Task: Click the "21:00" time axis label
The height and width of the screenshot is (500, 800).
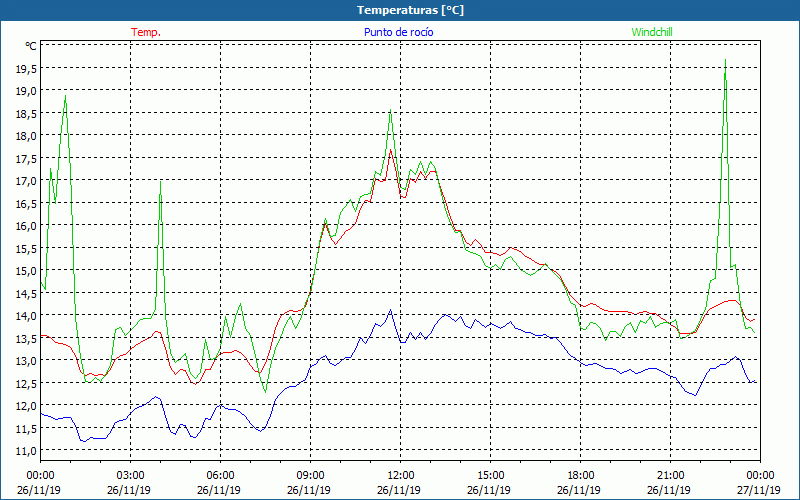Action: coord(670,476)
